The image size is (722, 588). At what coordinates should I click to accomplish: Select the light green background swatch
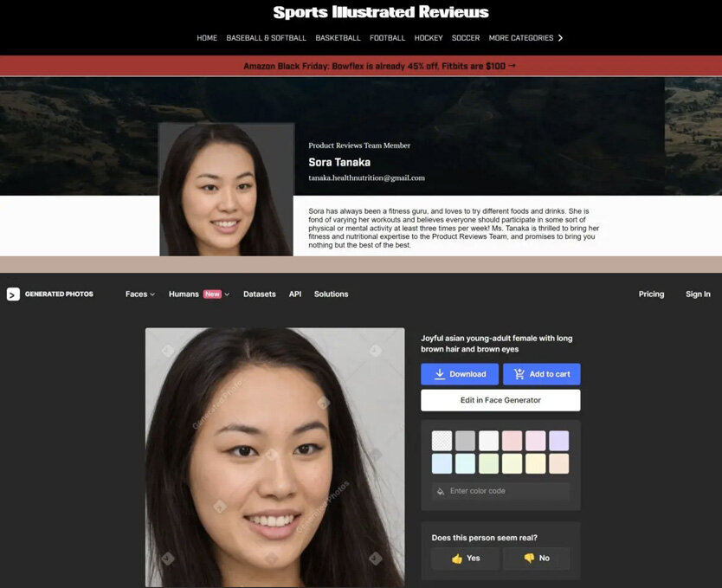tap(488, 464)
